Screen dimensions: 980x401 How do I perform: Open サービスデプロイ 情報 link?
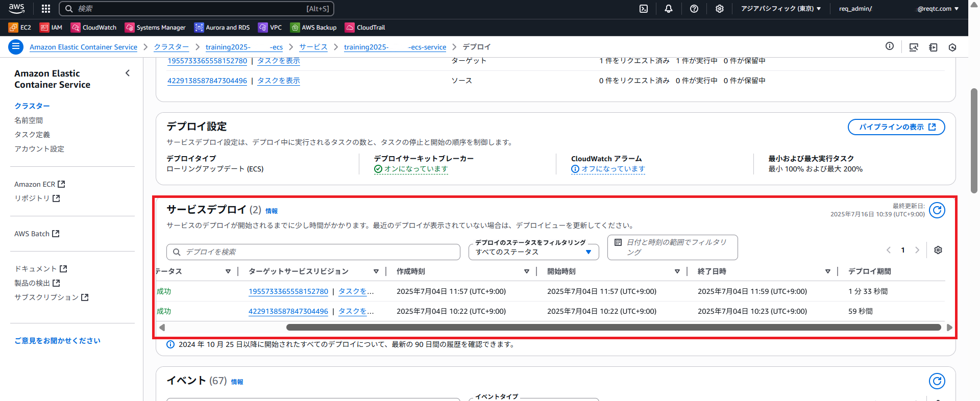(272, 211)
